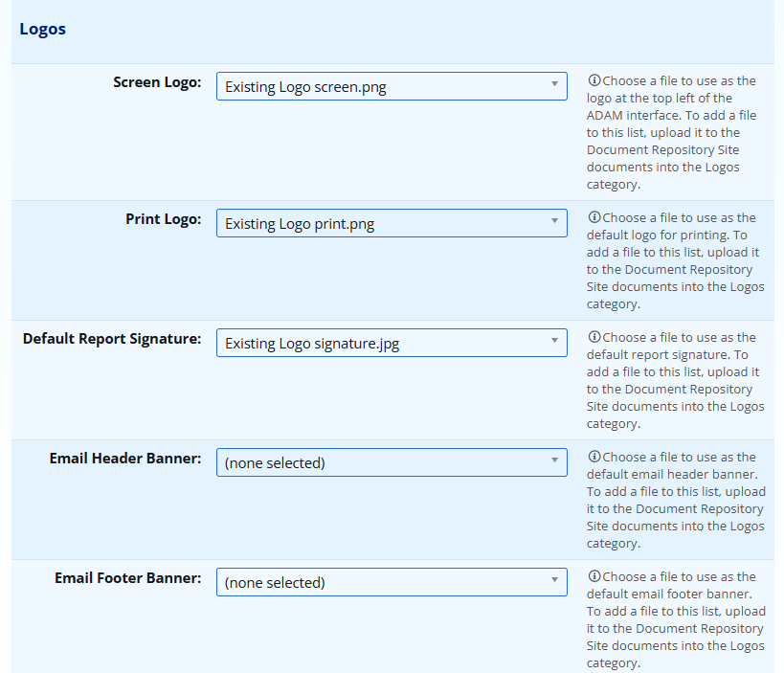Click the info icon for Email Header Banner
Image resolution: width=784 pixels, height=673 pixels.
(594, 458)
